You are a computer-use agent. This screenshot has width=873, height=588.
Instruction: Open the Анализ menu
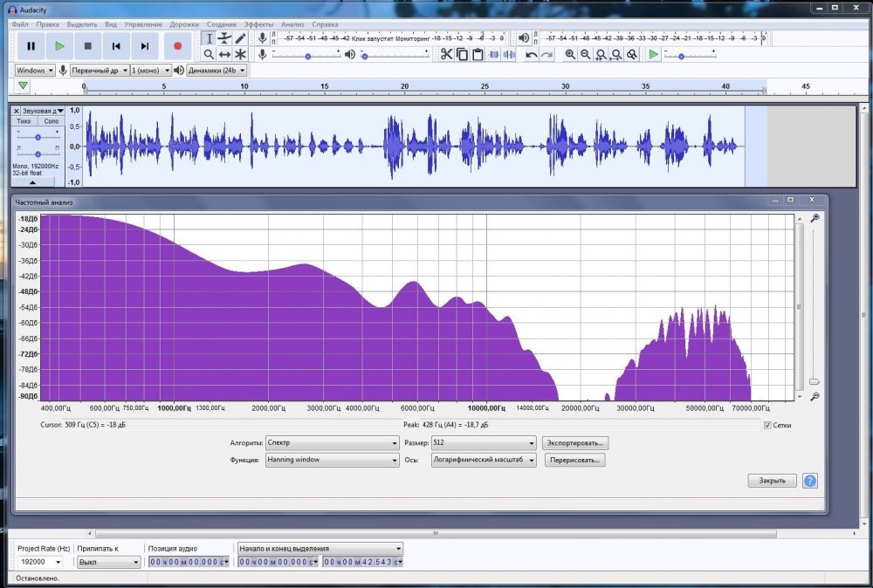coord(292,24)
